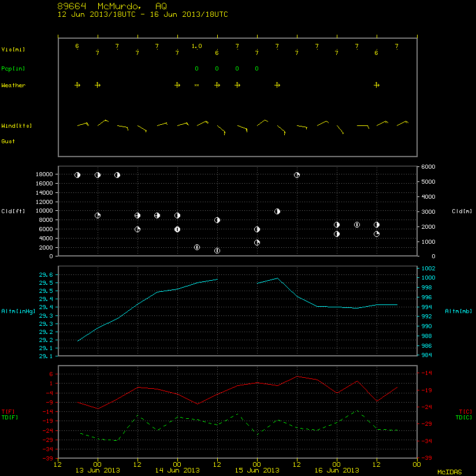
Task: Select the 16 Jun 2013 date label
Action: coord(337,470)
